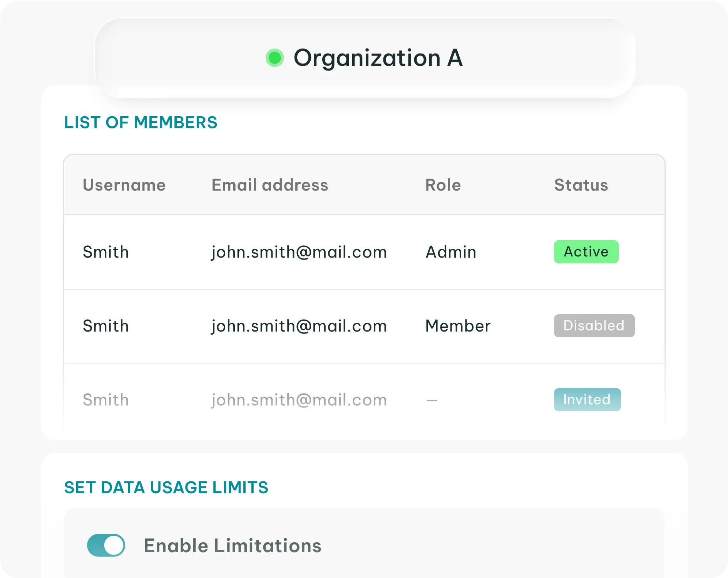Screen dimensions: 728x578
Task: Select username Smith in the Admin row
Action: [105, 252]
